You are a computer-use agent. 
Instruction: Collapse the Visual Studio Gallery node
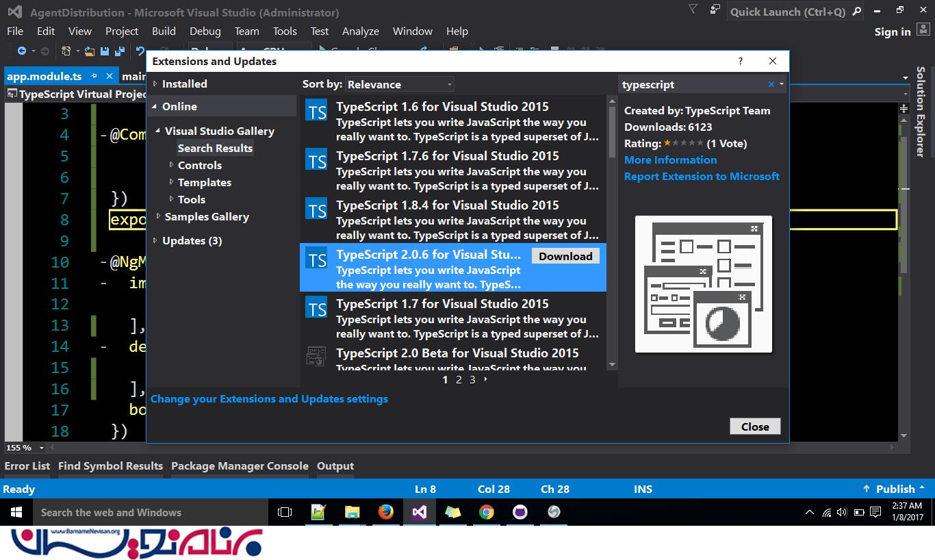pyautogui.click(x=158, y=131)
